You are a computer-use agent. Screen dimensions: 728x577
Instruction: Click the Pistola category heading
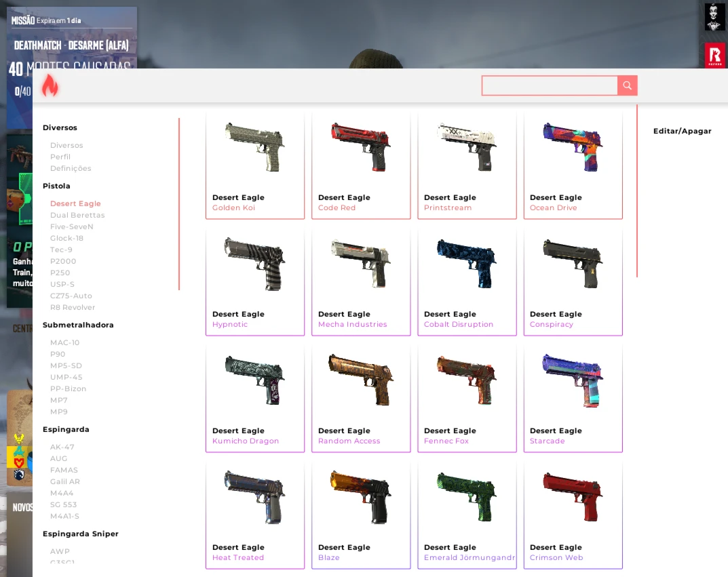[56, 186]
